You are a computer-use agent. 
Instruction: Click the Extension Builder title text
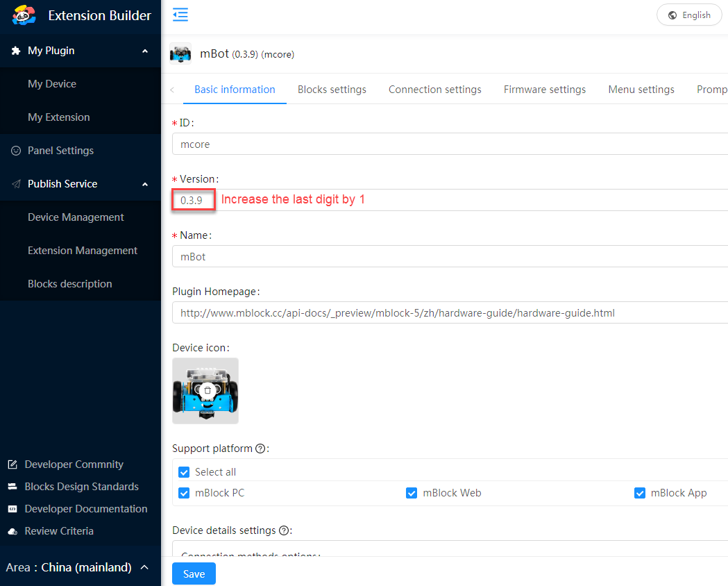100,16
